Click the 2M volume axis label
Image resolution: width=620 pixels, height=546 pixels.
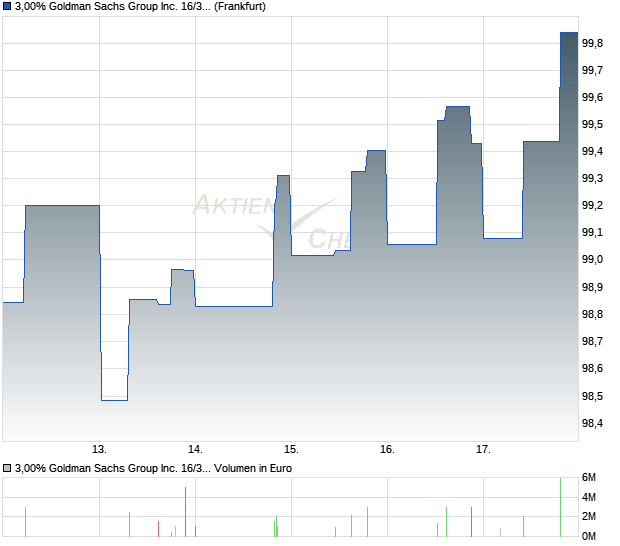coord(589,516)
